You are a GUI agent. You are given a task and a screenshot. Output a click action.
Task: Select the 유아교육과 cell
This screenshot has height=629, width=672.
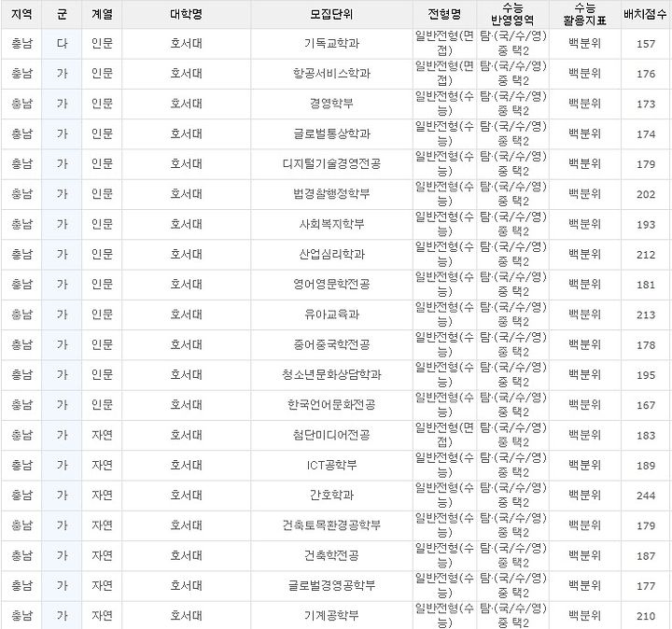click(x=331, y=314)
